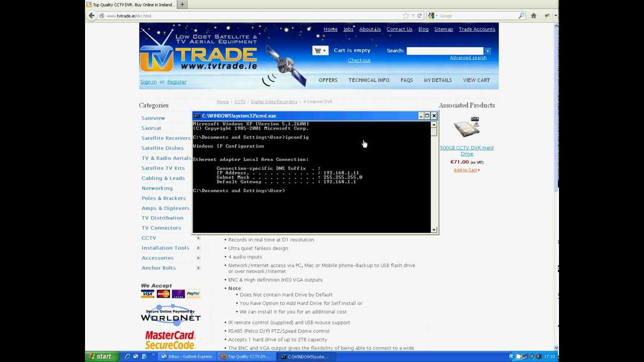Viewport: 644px width, 362px height.
Task: Open the Home link in top navigation
Action: coord(331,29)
